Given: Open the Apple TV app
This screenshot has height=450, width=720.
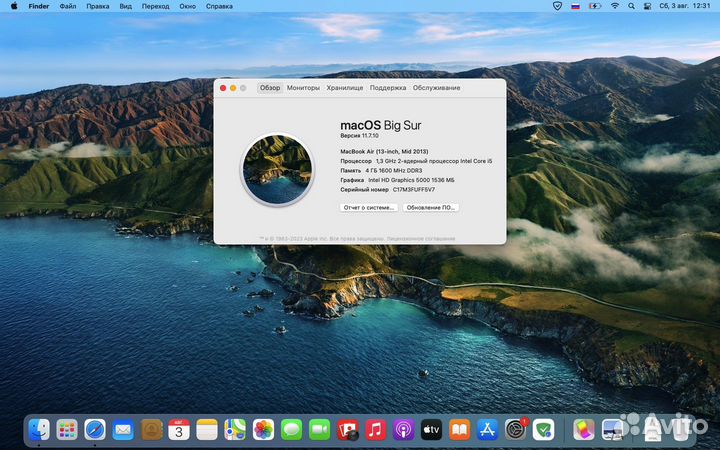Looking at the screenshot, I should [432, 430].
